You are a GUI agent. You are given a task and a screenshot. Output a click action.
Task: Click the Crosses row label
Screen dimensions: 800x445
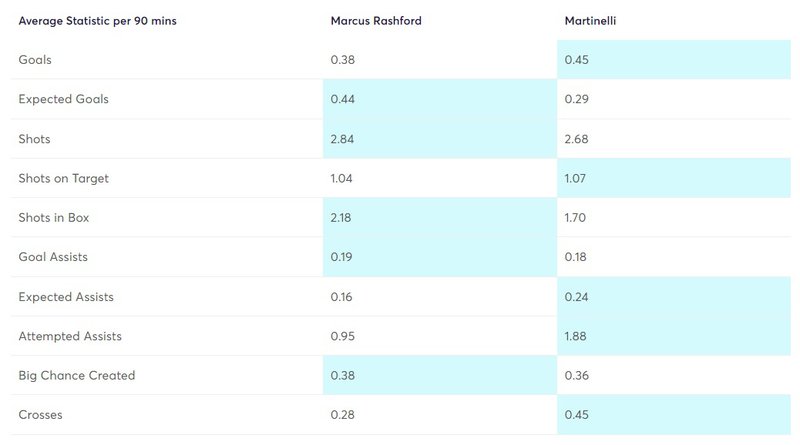pos(40,414)
